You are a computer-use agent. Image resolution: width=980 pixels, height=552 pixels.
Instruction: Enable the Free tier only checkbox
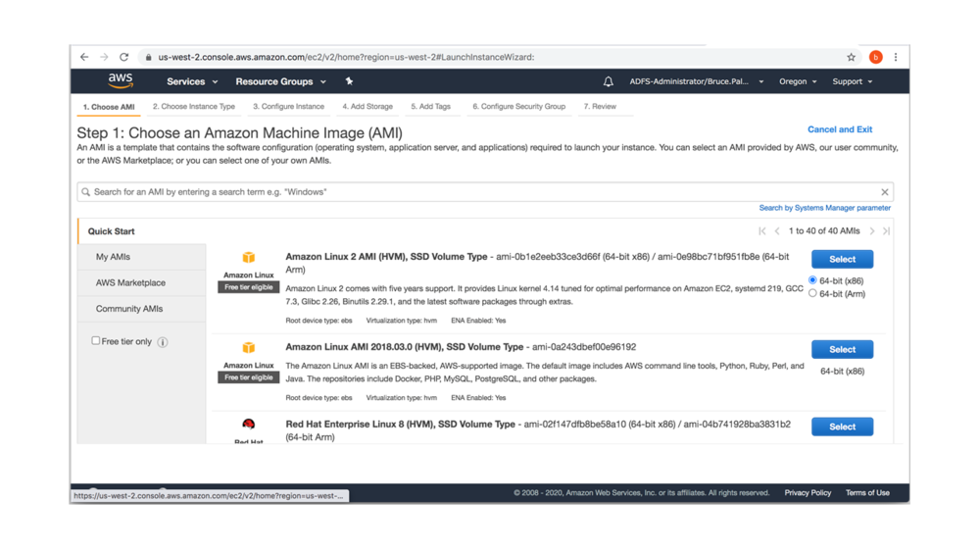96,340
